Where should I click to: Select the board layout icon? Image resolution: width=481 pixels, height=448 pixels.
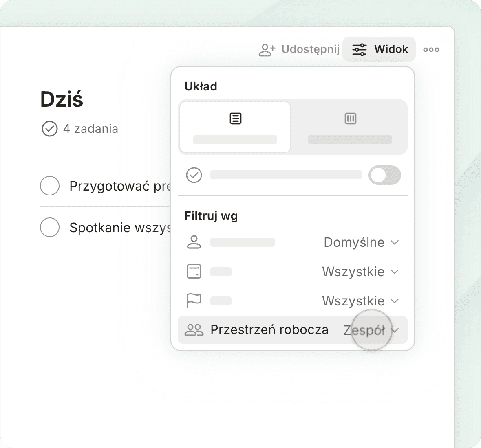[x=350, y=119]
